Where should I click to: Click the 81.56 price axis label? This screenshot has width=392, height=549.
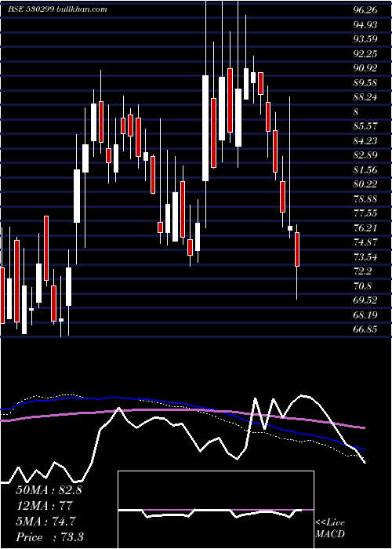(x=365, y=170)
